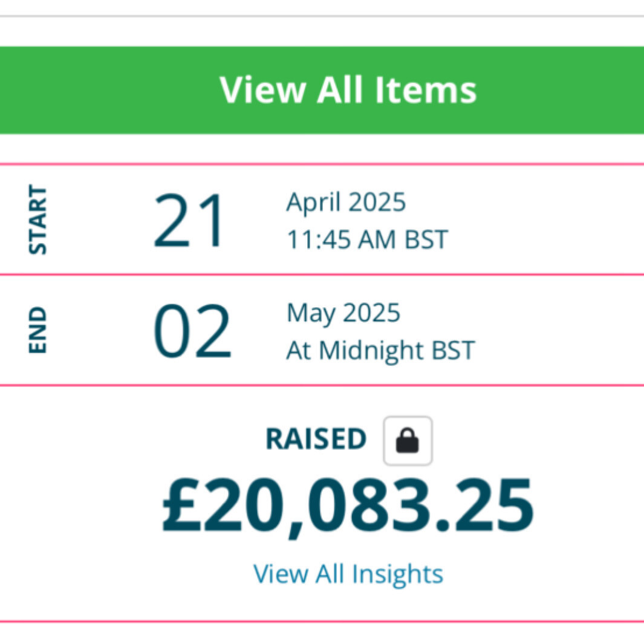This screenshot has width=644, height=644.
Task: Click the pink divider between START and END rows
Action: click(x=322, y=275)
